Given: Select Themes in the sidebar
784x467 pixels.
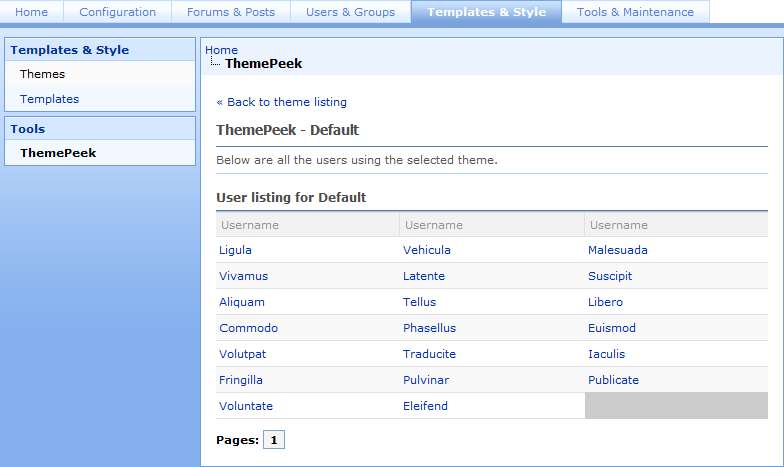Looking at the screenshot, I should pos(42,74).
